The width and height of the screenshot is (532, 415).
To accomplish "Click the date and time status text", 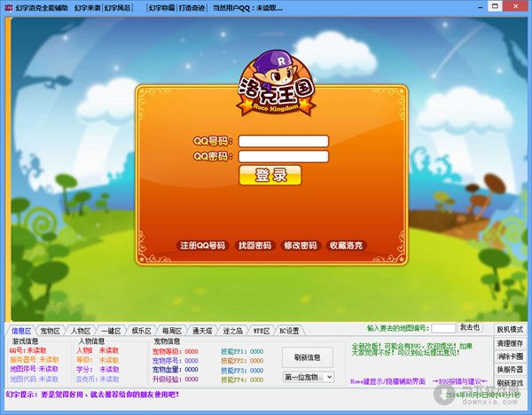I will click(482, 395).
